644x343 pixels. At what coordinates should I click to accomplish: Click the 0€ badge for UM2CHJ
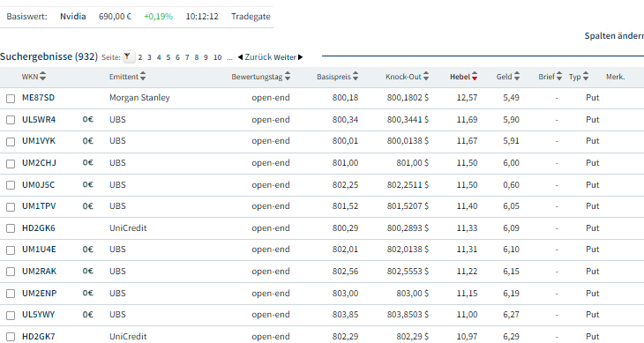click(x=88, y=163)
